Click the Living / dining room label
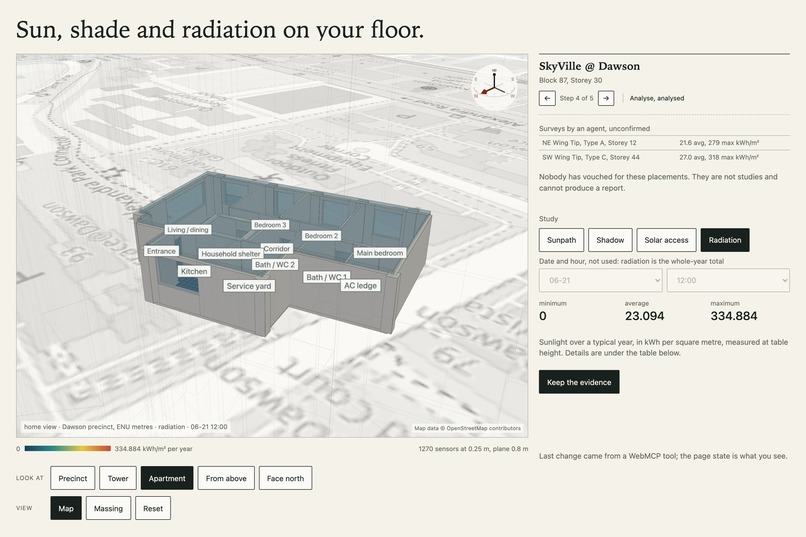 point(188,230)
